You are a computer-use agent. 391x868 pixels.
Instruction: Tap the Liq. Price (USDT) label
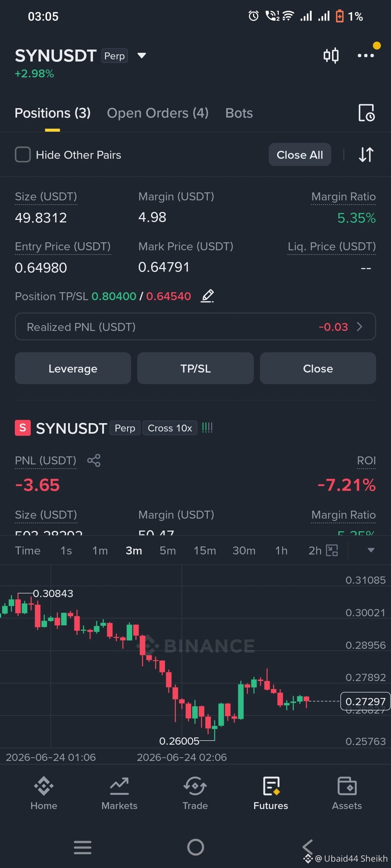[x=332, y=247]
